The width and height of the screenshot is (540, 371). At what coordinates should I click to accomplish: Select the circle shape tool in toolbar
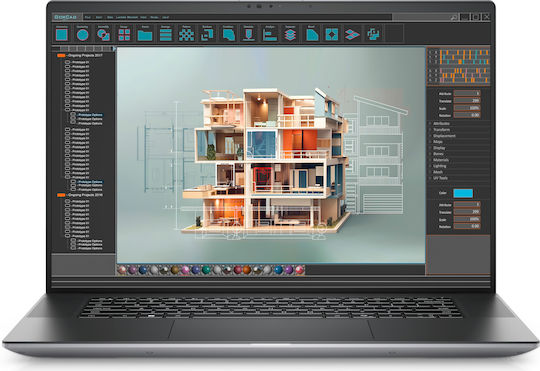click(x=83, y=35)
